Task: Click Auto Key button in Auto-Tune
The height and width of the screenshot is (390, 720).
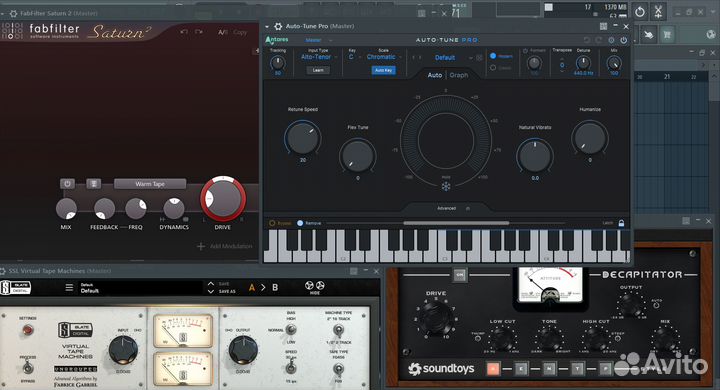Action: (383, 70)
